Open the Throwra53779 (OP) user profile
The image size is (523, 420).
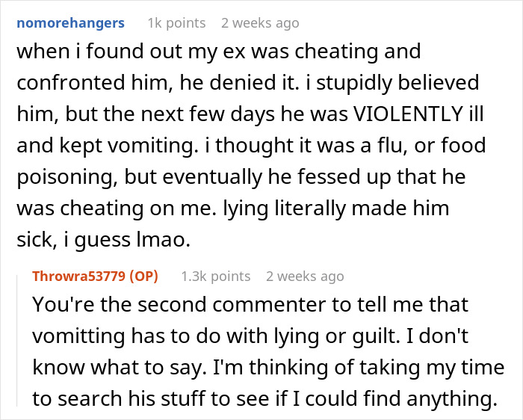95,277
